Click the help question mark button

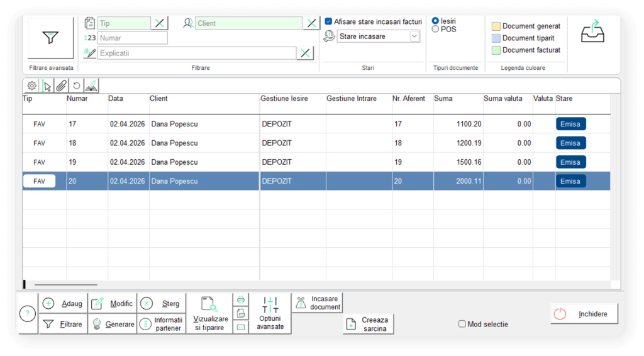coord(28,314)
